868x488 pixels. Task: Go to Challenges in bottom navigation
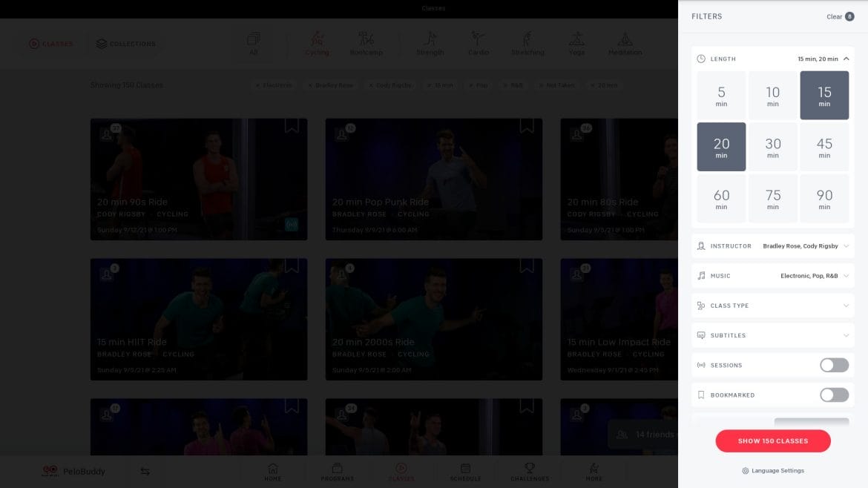pos(530,472)
